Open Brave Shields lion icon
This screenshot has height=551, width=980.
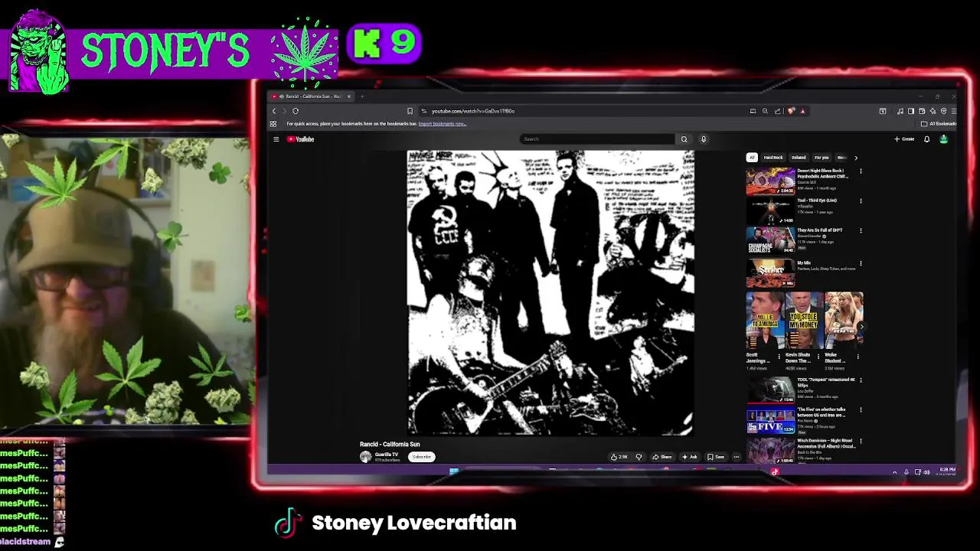coord(792,111)
